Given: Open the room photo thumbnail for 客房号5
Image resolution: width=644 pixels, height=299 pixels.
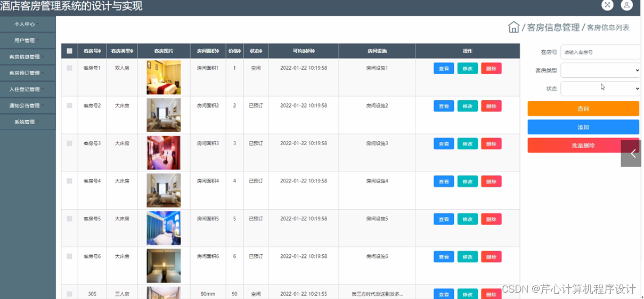Looking at the screenshot, I should [x=164, y=228].
